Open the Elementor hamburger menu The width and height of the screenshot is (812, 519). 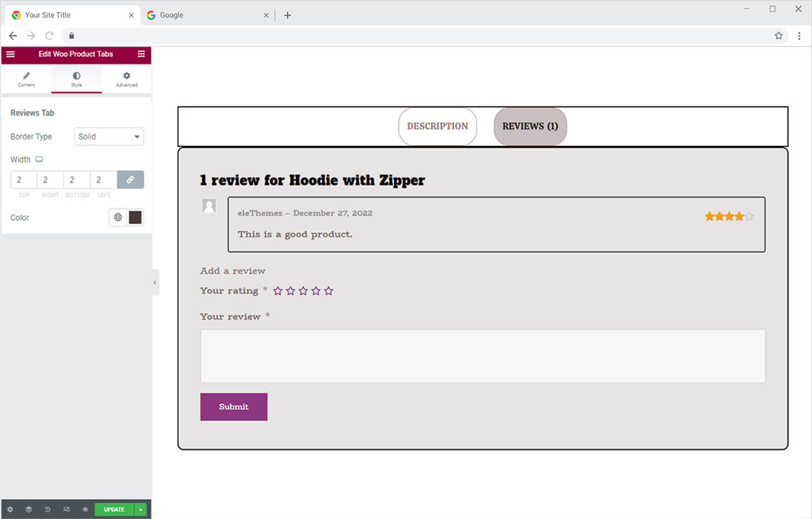(x=10, y=54)
